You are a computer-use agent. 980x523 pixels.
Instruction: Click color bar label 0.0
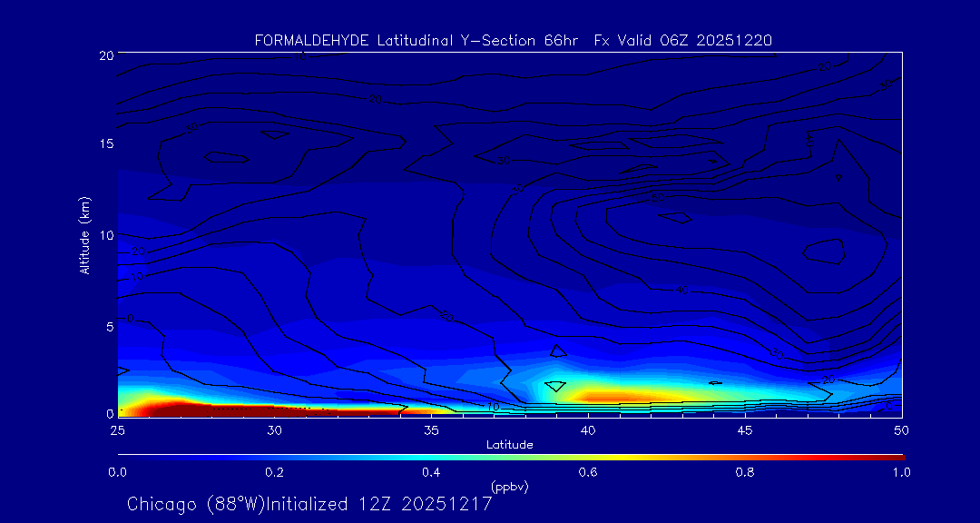click(117, 472)
